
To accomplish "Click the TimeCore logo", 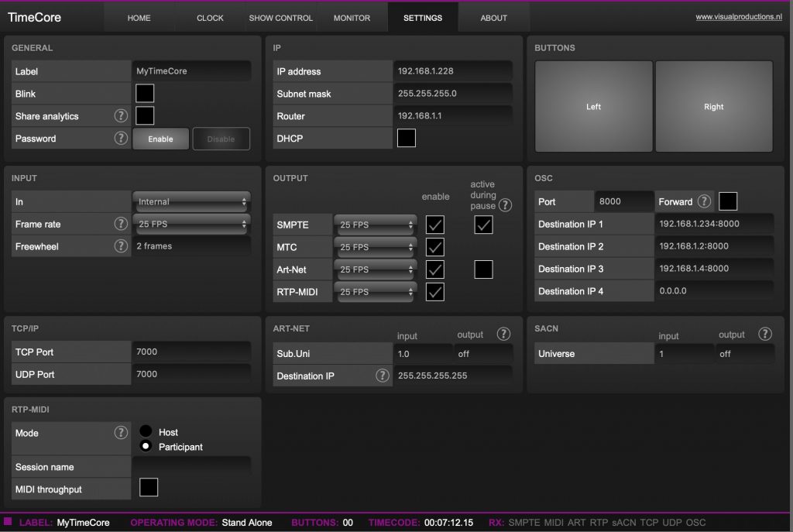I will coord(34,17).
